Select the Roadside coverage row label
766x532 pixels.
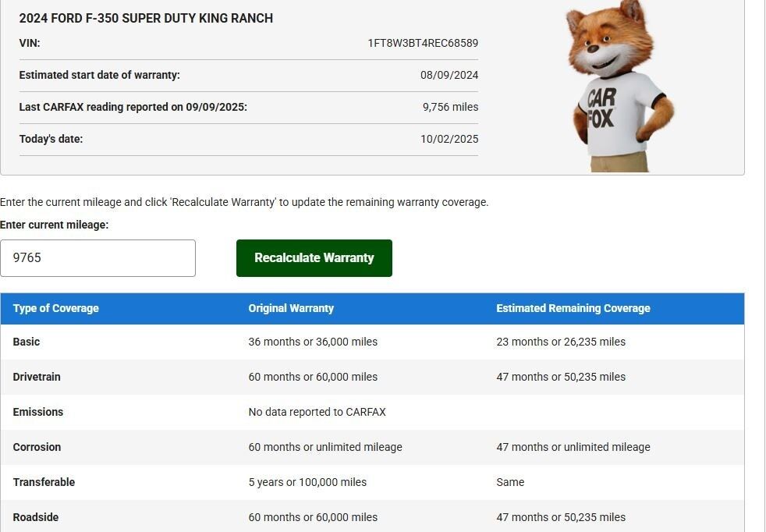[x=36, y=517]
